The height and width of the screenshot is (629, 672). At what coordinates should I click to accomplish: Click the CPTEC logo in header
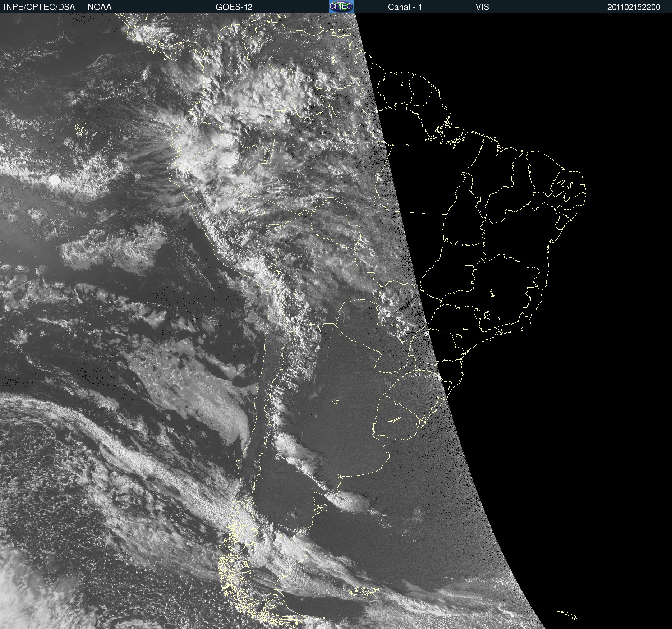click(x=341, y=6)
